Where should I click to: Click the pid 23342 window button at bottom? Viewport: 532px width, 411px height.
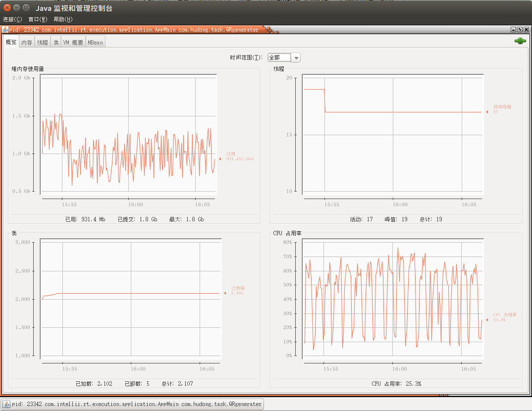pos(133,404)
